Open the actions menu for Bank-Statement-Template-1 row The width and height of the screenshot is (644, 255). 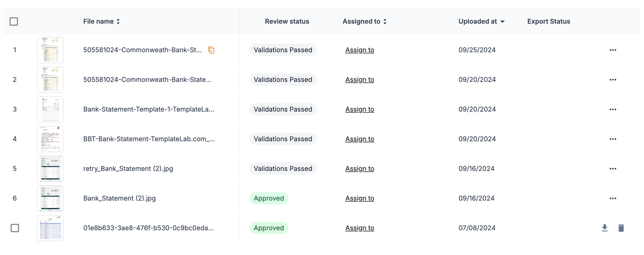[x=613, y=109]
